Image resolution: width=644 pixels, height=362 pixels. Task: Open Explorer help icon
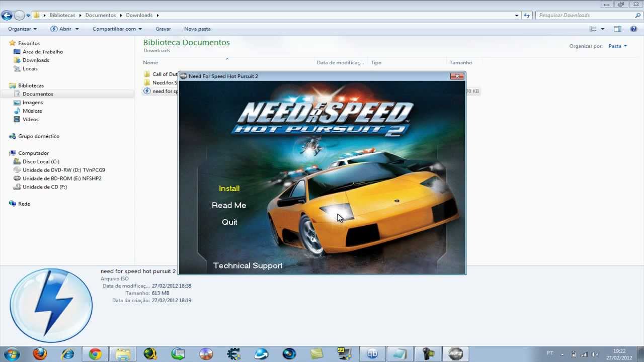point(634,29)
